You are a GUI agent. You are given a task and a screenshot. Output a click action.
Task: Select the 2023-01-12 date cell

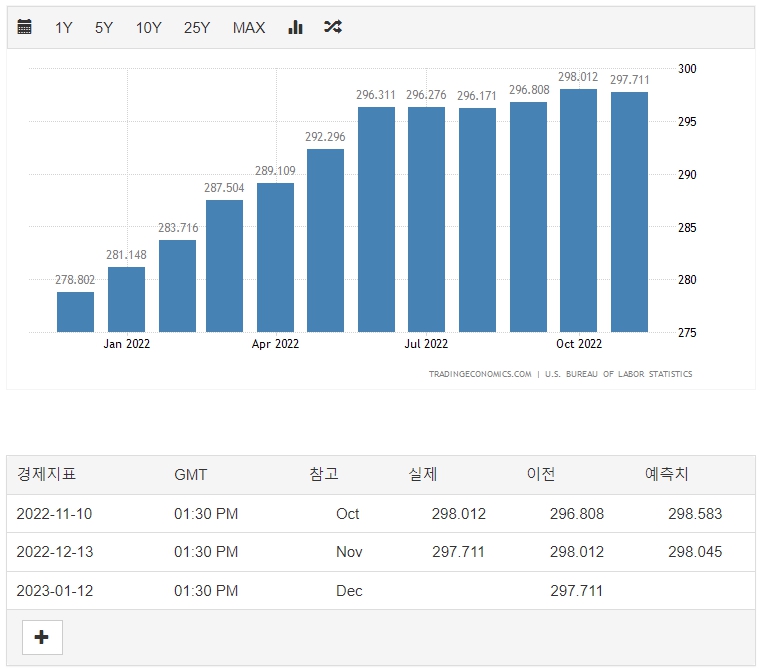click(55, 590)
